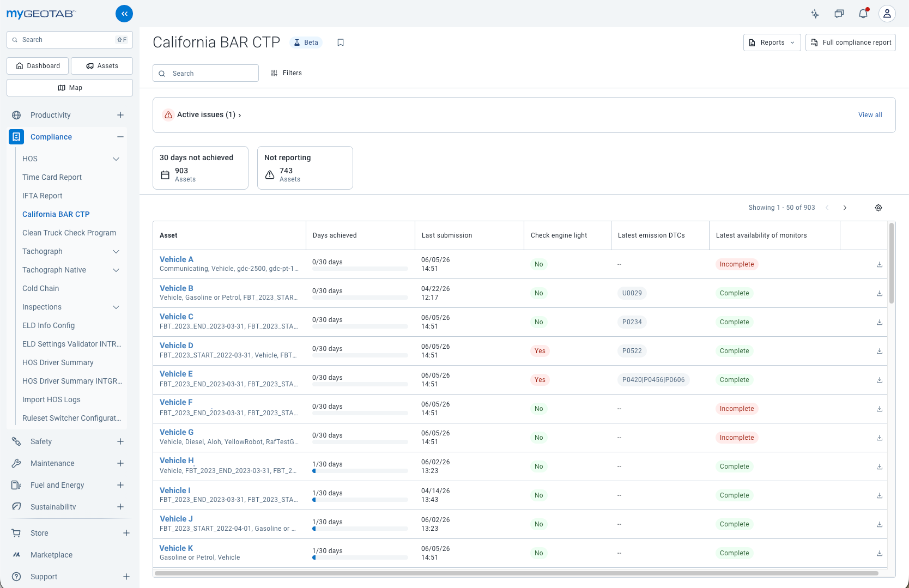Expand the Inspections submenu
The image size is (909, 588).
116,307
